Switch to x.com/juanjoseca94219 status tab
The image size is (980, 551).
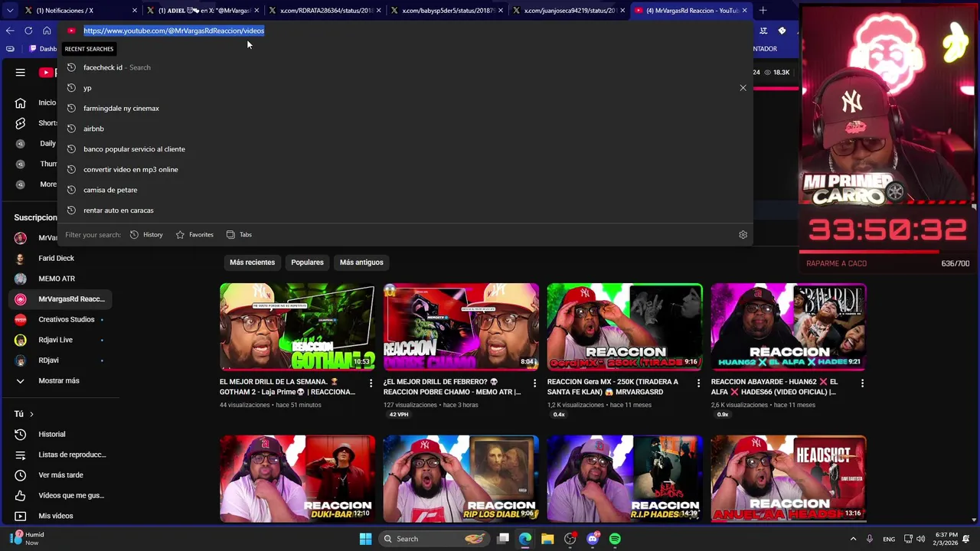569,11
